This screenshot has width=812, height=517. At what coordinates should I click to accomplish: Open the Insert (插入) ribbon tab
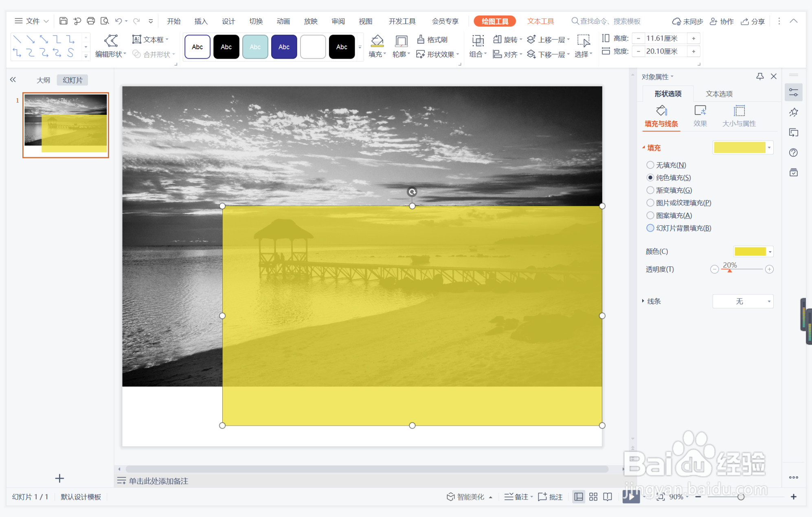tap(201, 21)
